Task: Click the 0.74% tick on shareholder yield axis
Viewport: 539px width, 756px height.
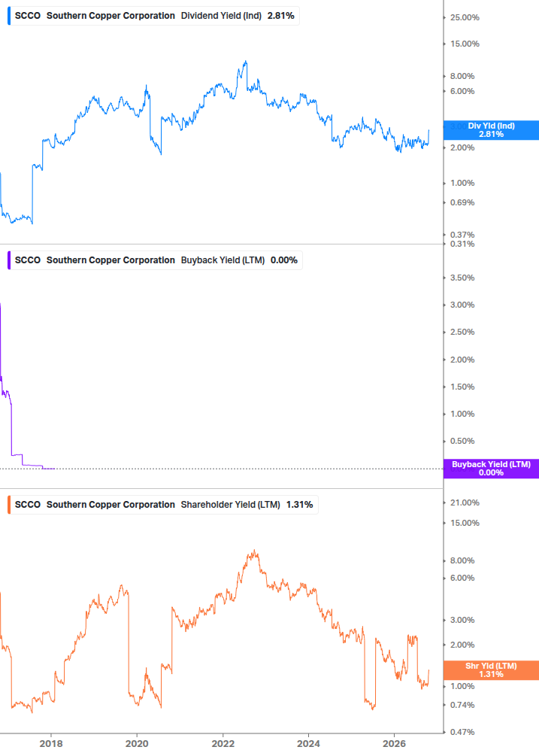Action: pyautogui.click(x=462, y=705)
